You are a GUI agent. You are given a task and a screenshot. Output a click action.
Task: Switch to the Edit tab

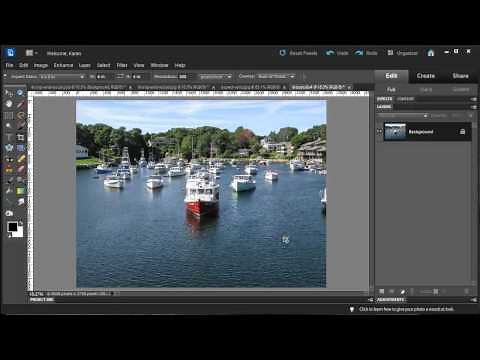[x=391, y=76]
